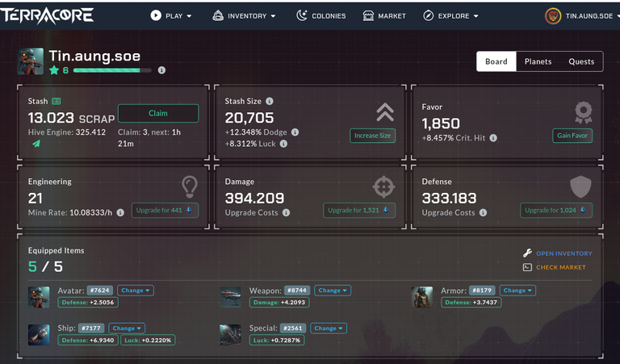The width and height of the screenshot is (620, 364).
Task: Click the Defense Upgrade Costs info icon
Action: [483, 212]
